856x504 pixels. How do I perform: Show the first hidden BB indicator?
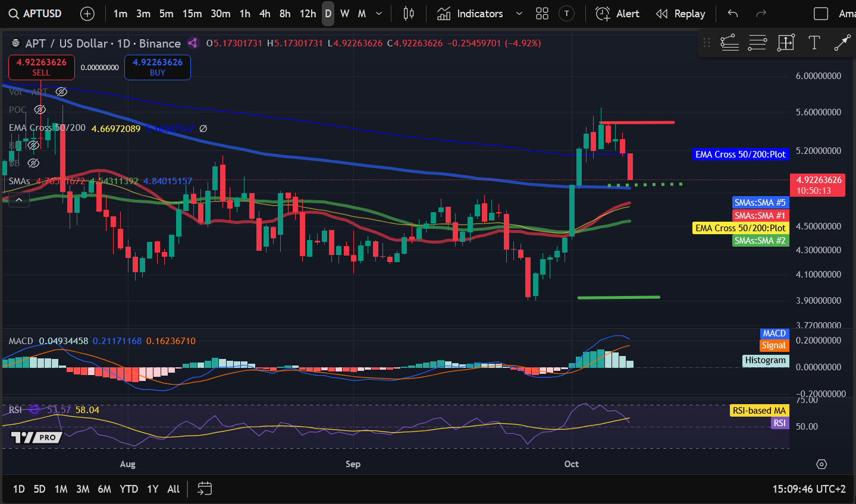34,145
